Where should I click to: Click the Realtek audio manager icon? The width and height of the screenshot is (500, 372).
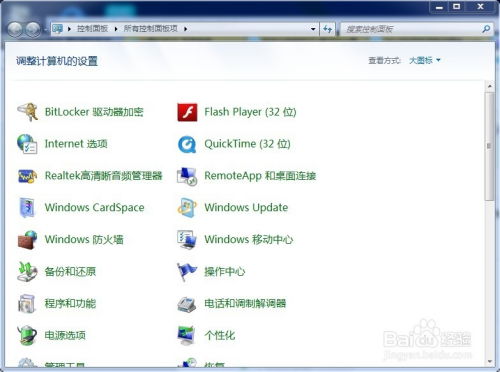27,176
